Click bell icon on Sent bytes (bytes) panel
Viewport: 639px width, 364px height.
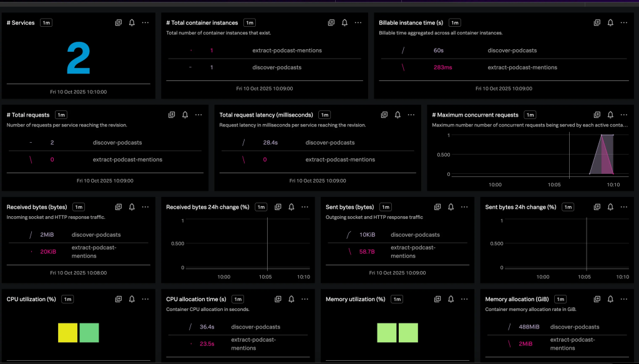point(451,207)
